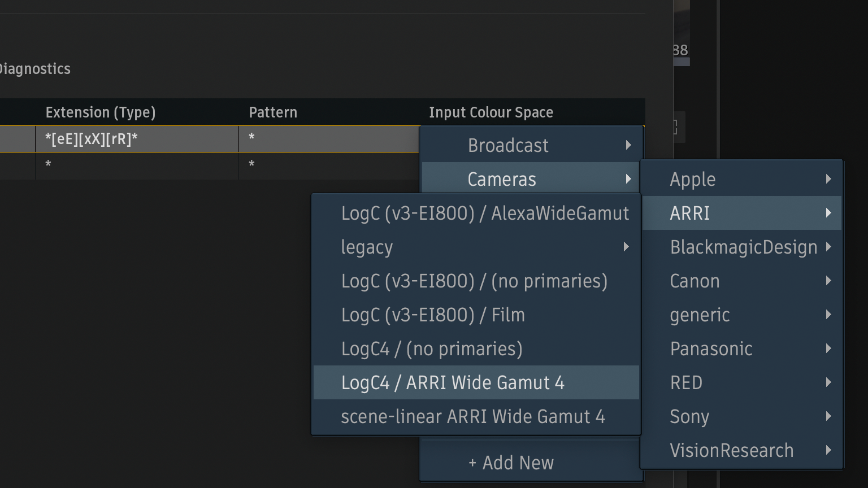
Task: Select LogC4 / ARRI Wide Gamut 4
Action: point(453,382)
